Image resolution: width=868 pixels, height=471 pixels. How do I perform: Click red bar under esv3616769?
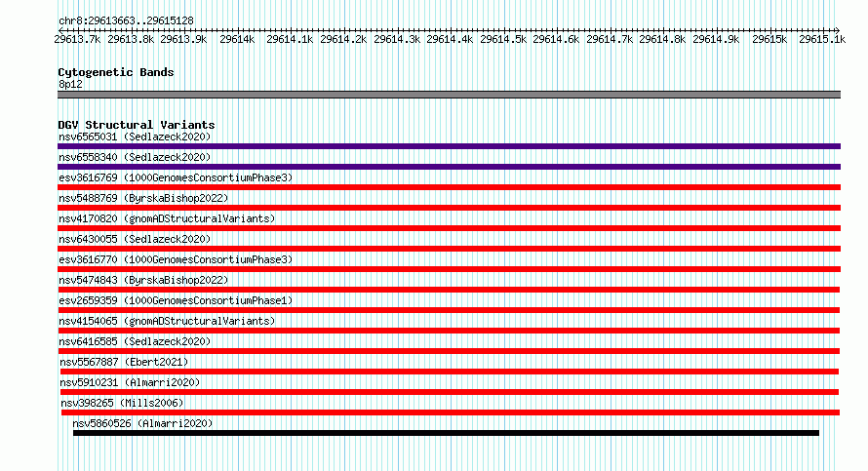[x=449, y=187]
